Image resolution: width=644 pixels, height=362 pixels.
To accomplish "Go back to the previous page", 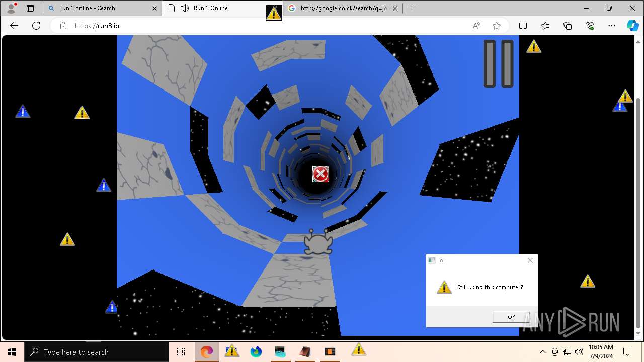I will coord(14,26).
